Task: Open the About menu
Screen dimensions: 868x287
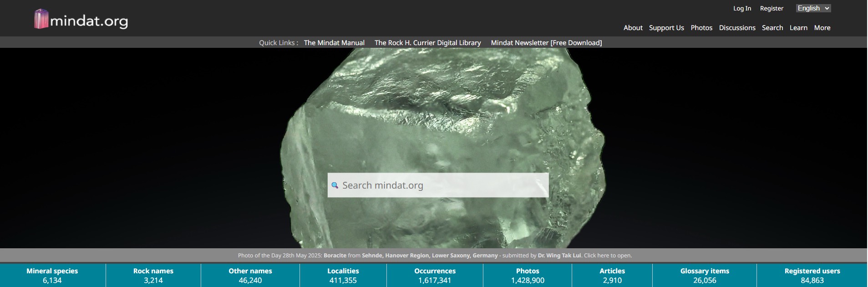Action: tap(633, 28)
